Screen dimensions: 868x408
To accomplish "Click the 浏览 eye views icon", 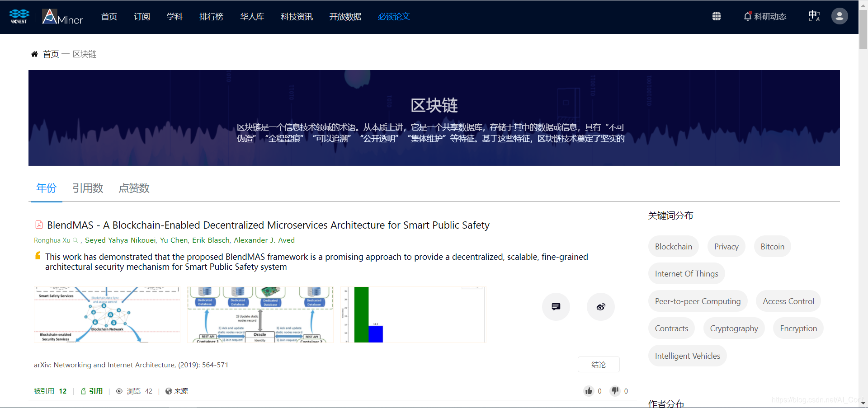I will 119,391.
